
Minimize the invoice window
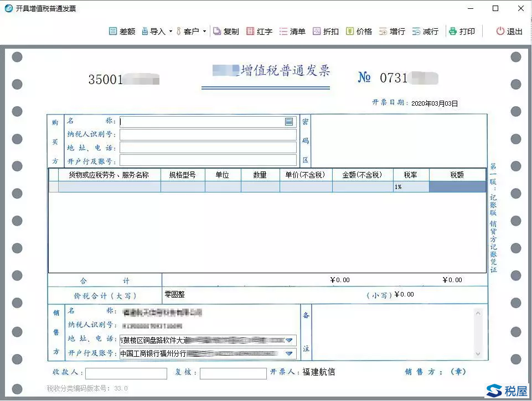point(471,8)
